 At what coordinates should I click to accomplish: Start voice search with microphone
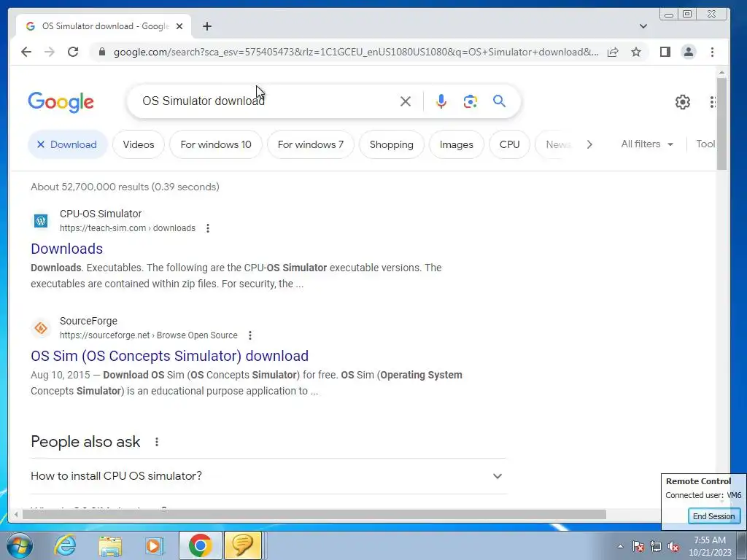[x=441, y=101]
